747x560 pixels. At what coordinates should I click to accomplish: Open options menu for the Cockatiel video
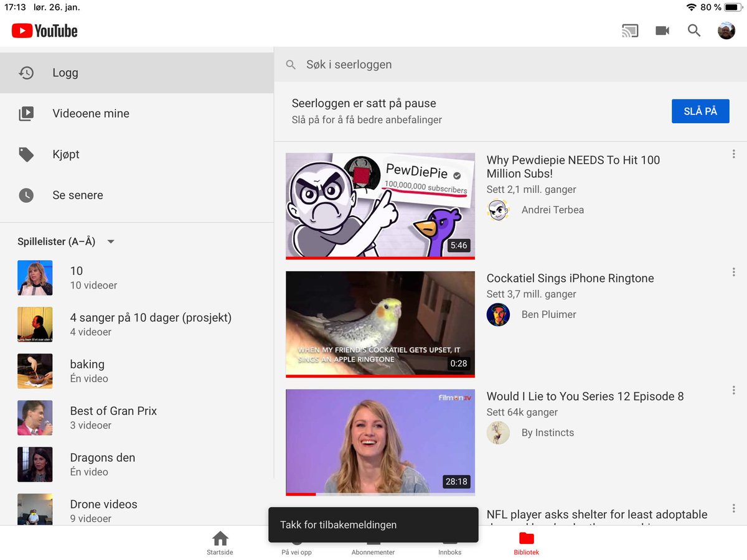(733, 272)
